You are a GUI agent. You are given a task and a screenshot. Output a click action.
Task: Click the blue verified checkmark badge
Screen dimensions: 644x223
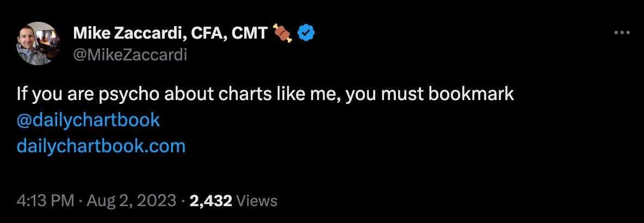click(307, 34)
